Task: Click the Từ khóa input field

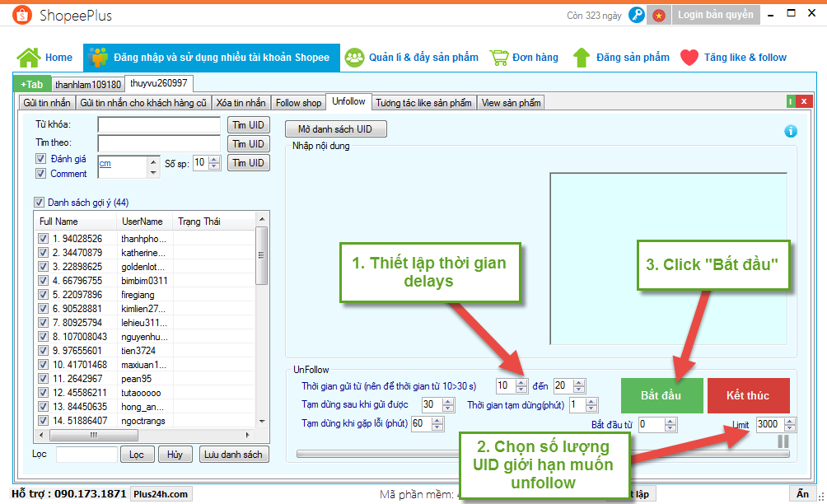Action: (x=159, y=124)
